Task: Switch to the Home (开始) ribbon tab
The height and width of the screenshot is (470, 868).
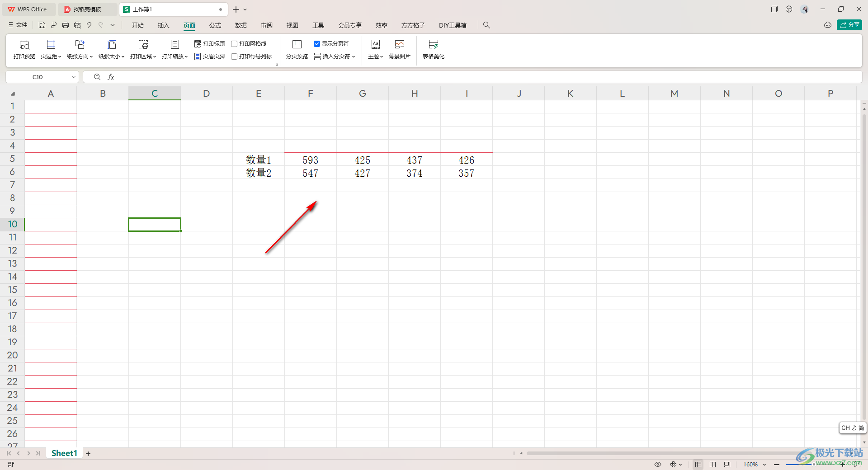Action: click(x=138, y=25)
